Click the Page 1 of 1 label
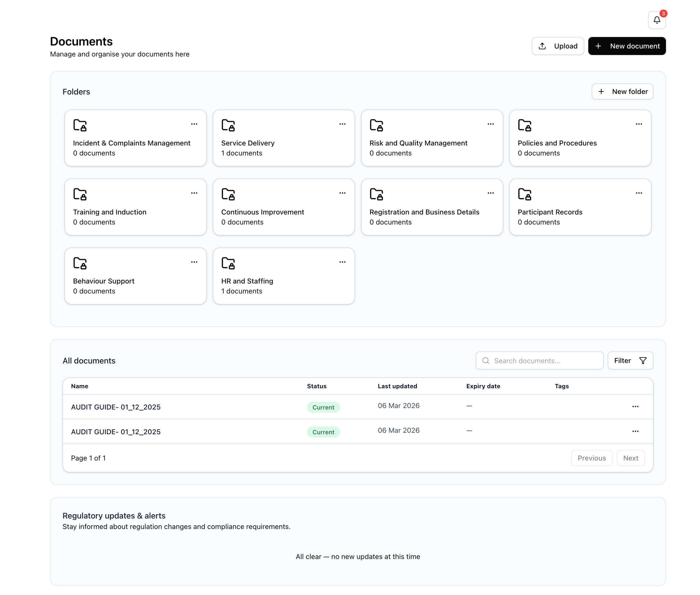The image size is (700, 595). 88,458
